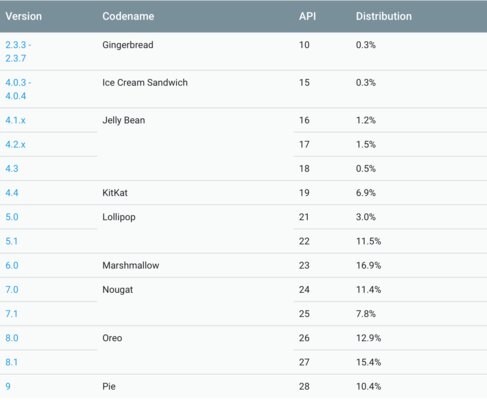Click the 4.1.x version link
This screenshot has width=487, height=400.
coord(15,120)
